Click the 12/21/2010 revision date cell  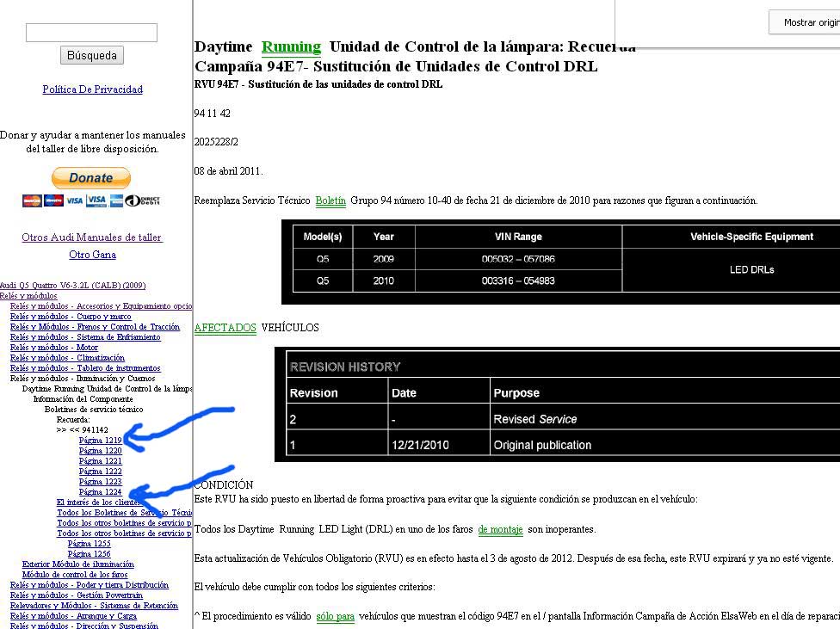439,445
